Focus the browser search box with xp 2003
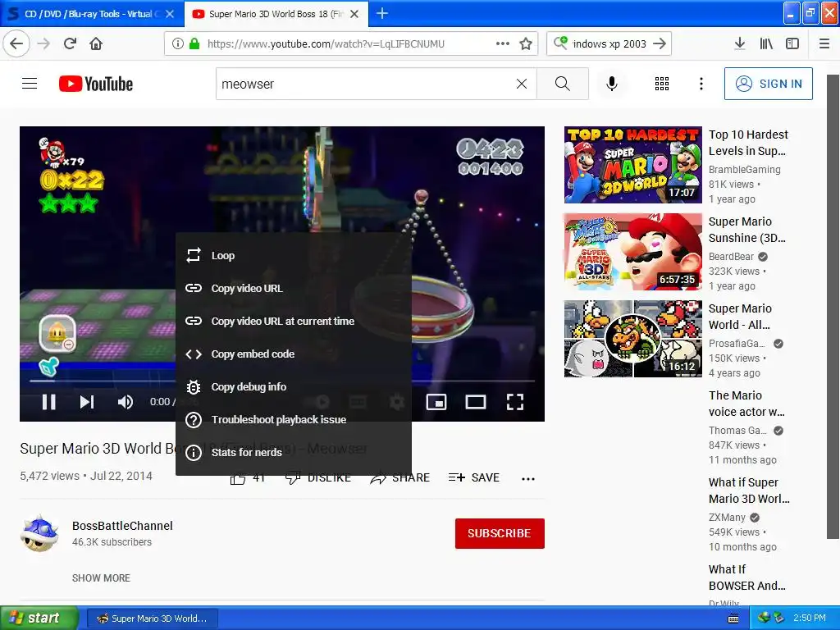This screenshot has height=630, width=840. 609,43
